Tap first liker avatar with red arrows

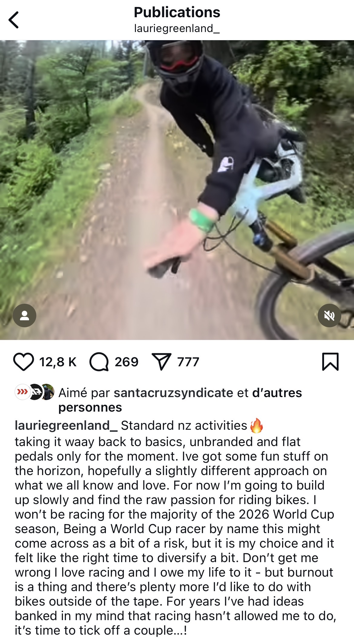(x=23, y=392)
